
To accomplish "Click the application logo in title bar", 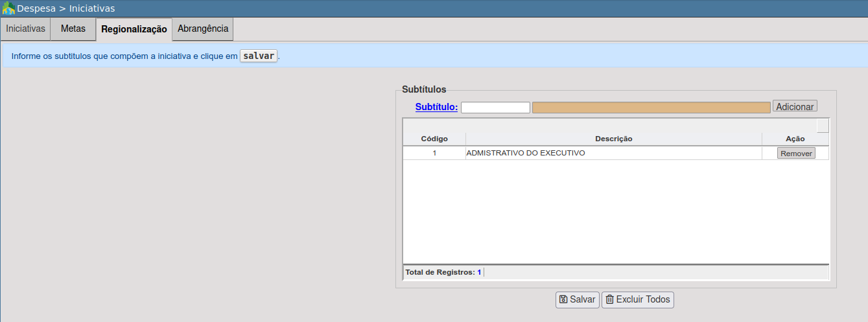I will pos(8,8).
